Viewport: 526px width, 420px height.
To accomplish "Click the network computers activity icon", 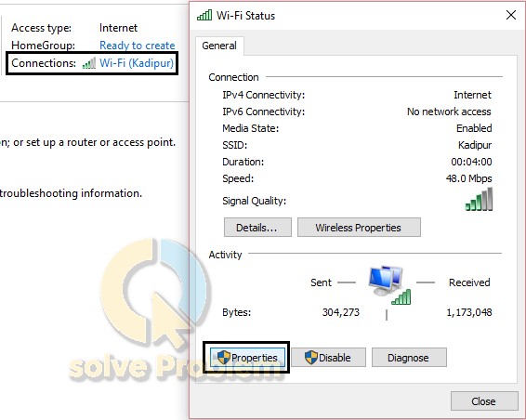I will [x=389, y=285].
